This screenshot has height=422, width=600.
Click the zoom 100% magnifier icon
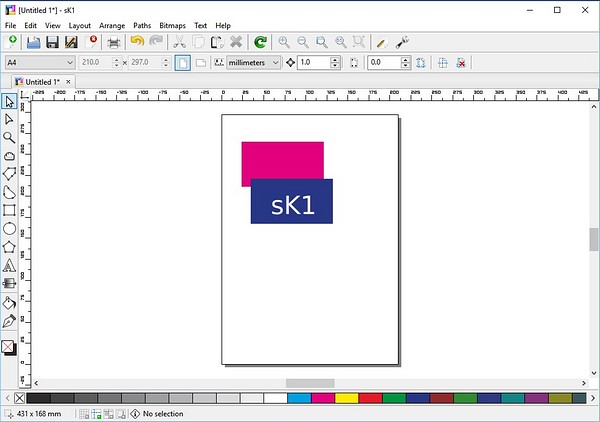(x=341, y=42)
